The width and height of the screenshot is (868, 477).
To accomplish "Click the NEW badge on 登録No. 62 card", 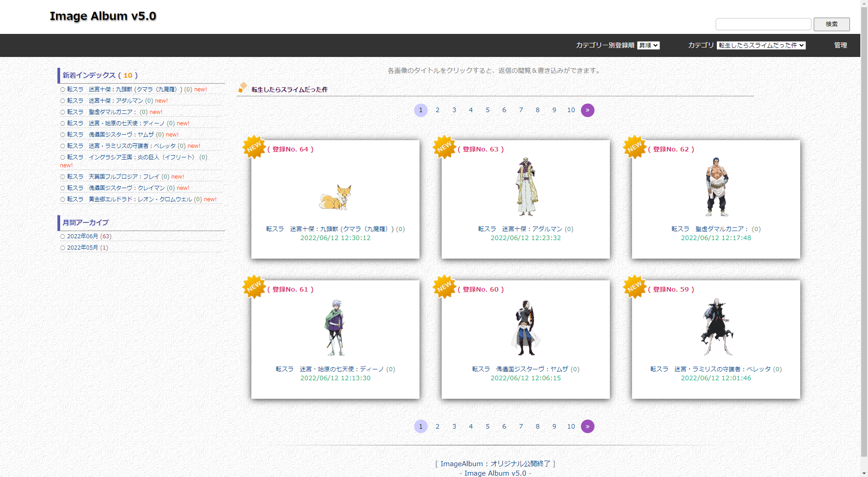I will point(635,147).
